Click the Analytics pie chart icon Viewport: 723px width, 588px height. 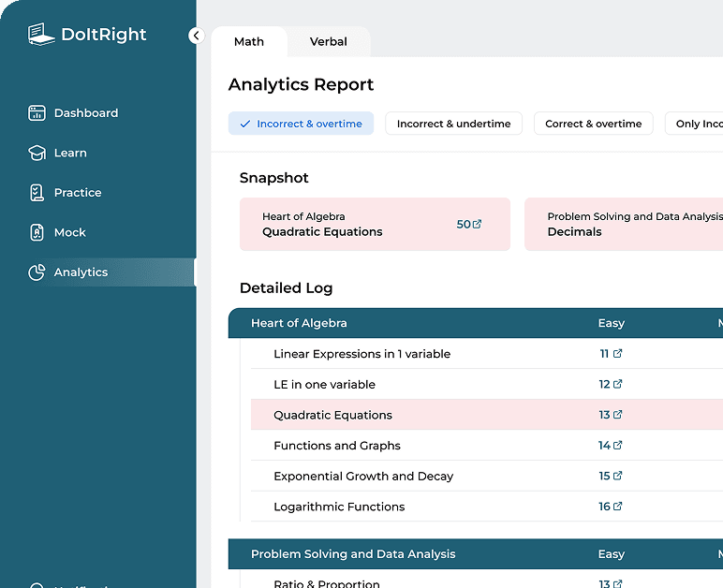coord(37,272)
